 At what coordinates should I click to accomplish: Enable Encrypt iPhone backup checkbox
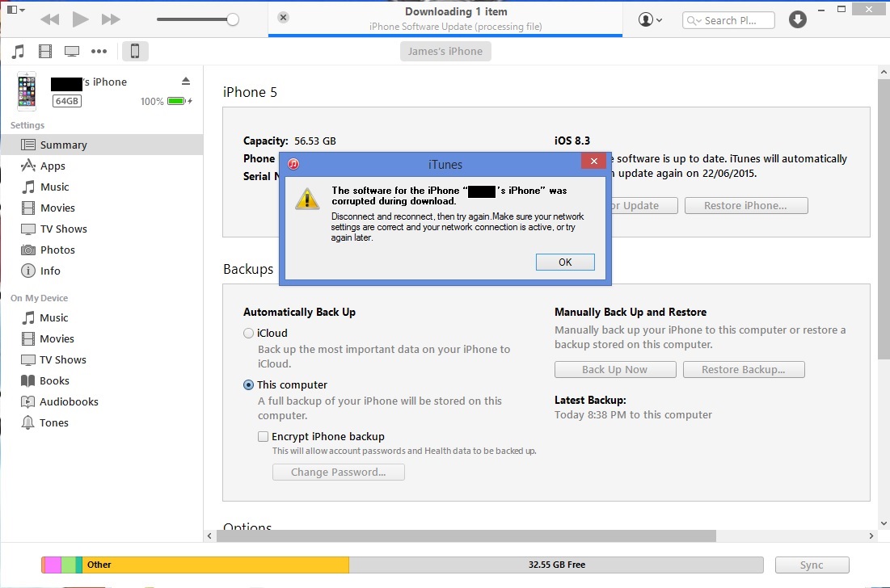(263, 437)
